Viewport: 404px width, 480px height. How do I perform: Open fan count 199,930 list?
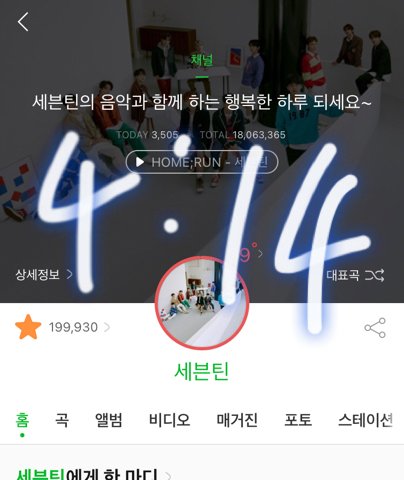tap(79, 327)
